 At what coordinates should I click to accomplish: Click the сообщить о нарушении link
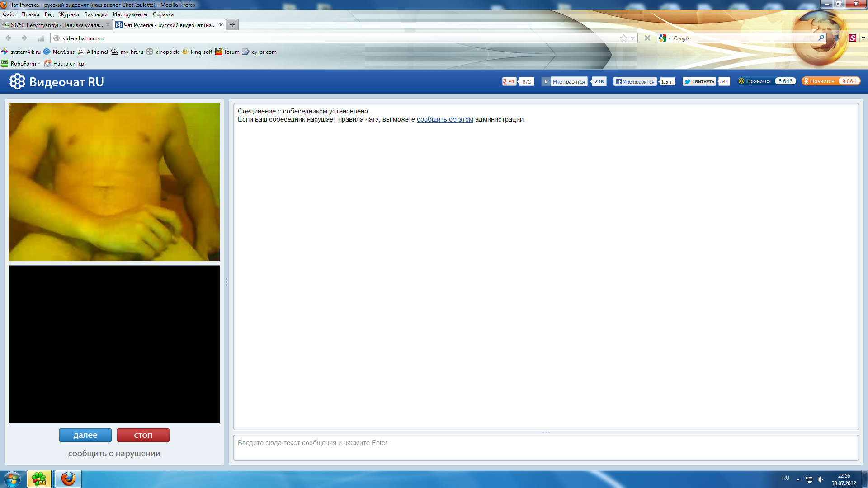pyautogui.click(x=114, y=454)
